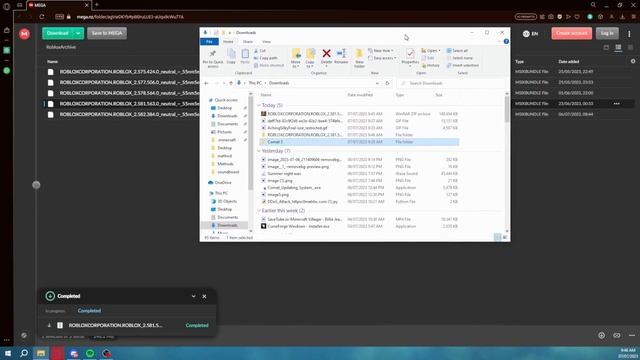Click Pin to Quick access in Explorer ribbon

pos(213,59)
